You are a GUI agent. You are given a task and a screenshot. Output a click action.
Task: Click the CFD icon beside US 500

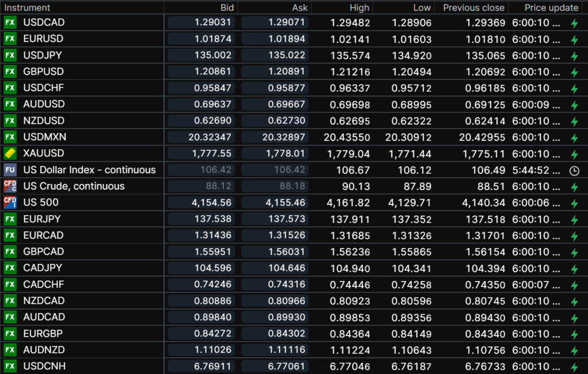tap(10, 202)
